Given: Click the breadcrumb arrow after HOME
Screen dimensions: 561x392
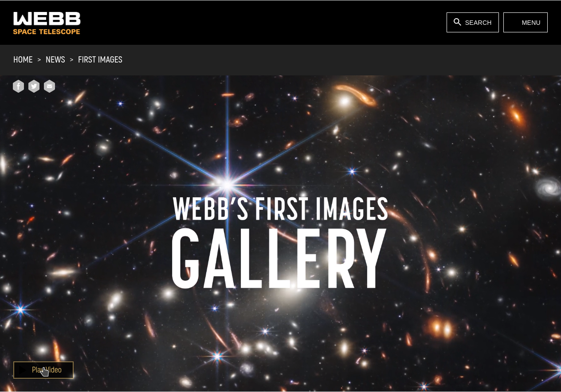Looking at the screenshot, I should (x=39, y=59).
